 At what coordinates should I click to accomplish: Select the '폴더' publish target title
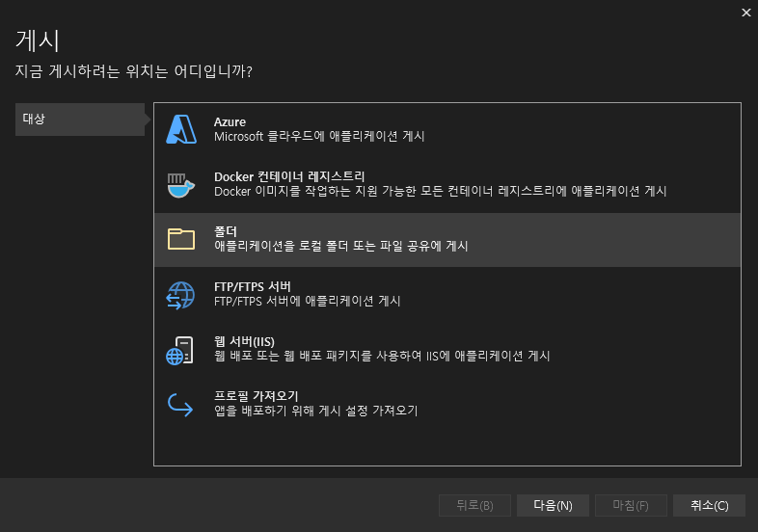tap(226, 231)
